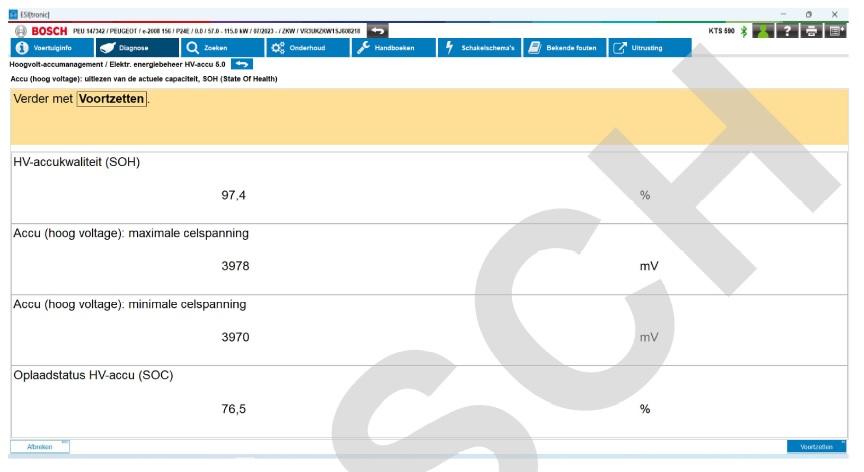
Task: Open the Bekende fouten tab
Action: [x=565, y=47]
